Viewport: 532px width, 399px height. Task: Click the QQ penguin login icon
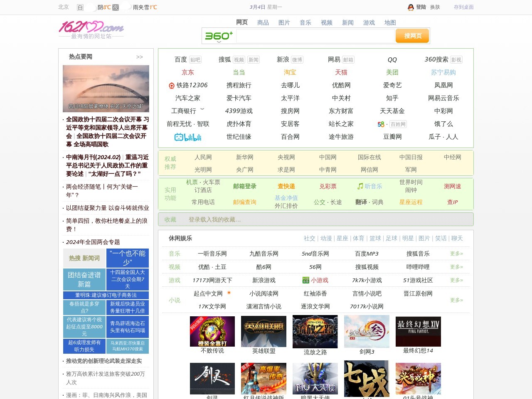pyautogui.click(x=411, y=7)
